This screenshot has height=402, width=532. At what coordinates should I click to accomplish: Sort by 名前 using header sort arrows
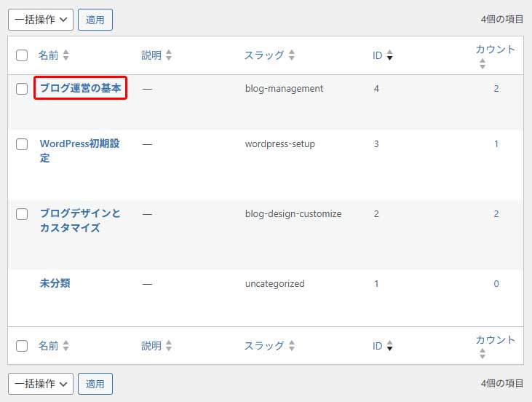click(66, 55)
